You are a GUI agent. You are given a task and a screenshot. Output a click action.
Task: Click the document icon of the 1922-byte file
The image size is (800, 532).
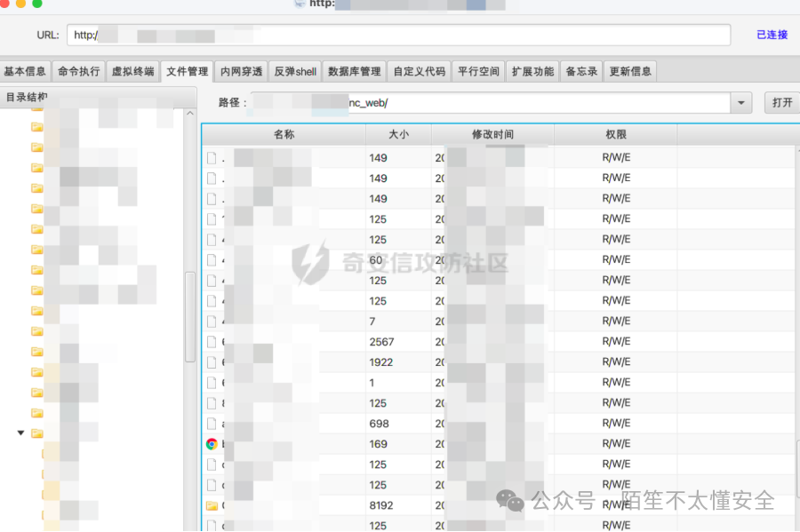[211, 361]
